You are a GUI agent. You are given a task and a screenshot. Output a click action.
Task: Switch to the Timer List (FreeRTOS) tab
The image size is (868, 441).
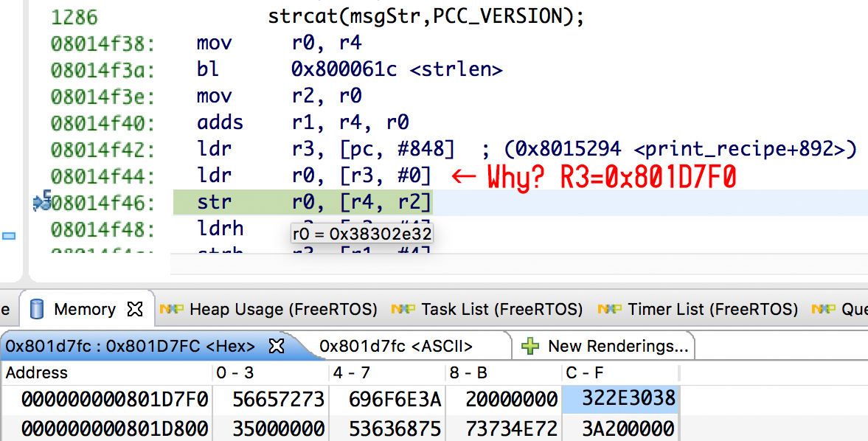pos(712,309)
